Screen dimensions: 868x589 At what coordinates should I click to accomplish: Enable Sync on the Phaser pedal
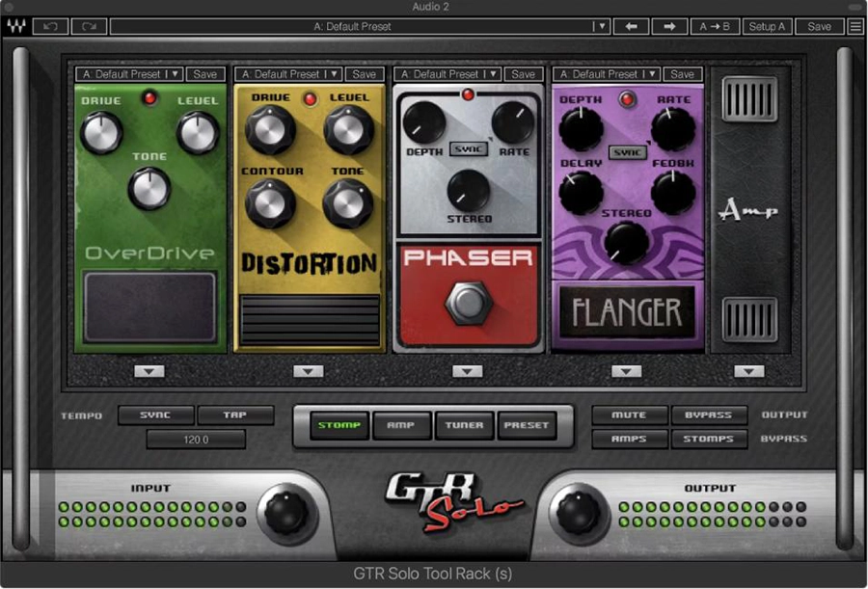click(x=469, y=148)
